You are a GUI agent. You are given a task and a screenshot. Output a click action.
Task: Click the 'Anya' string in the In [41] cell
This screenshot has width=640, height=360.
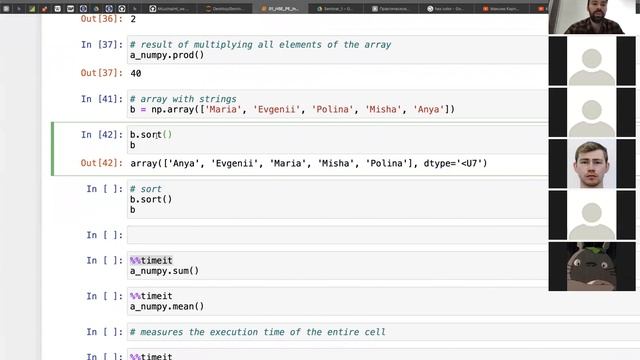(428, 109)
